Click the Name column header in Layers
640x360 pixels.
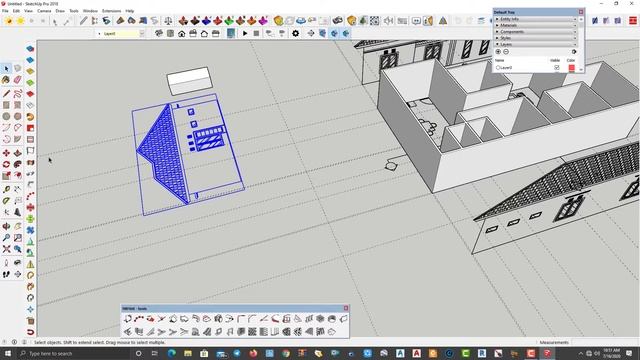(500, 60)
